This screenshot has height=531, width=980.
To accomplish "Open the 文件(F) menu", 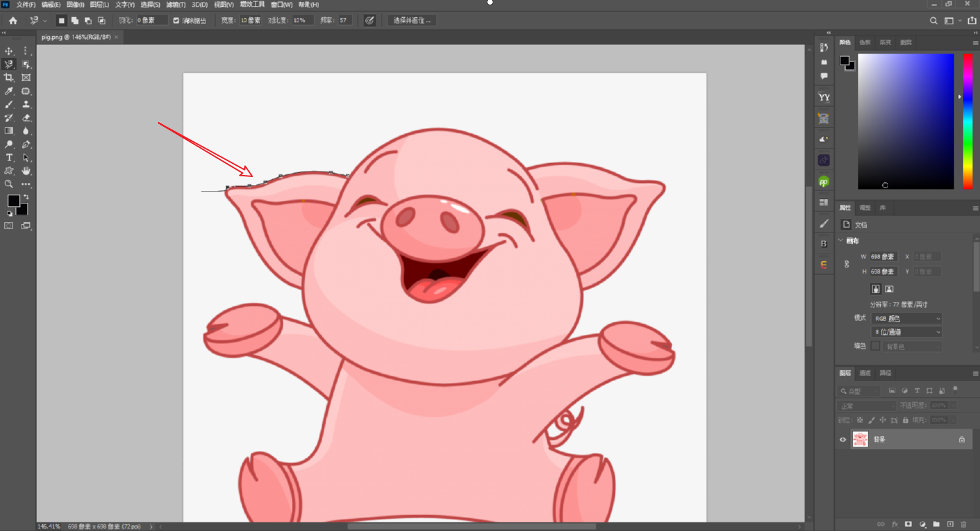I will (x=26, y=5).
